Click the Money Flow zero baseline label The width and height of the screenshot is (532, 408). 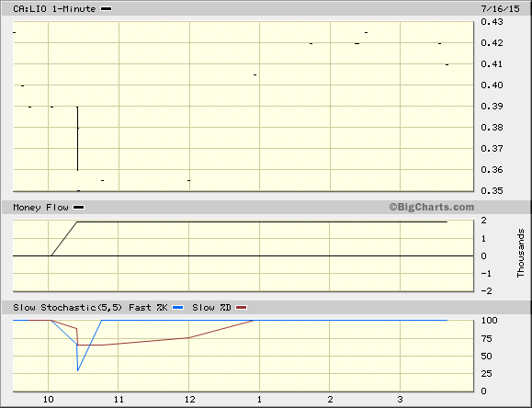(x=484, y=256)
